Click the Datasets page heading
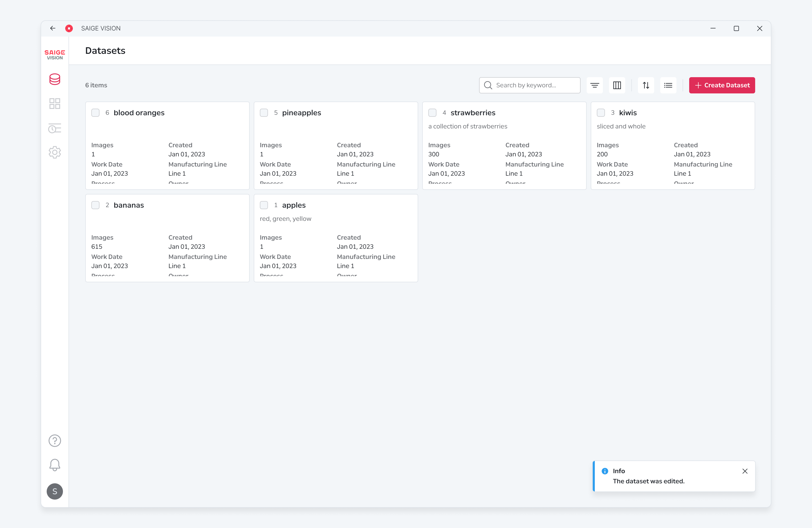 click(x=105, y=51)
